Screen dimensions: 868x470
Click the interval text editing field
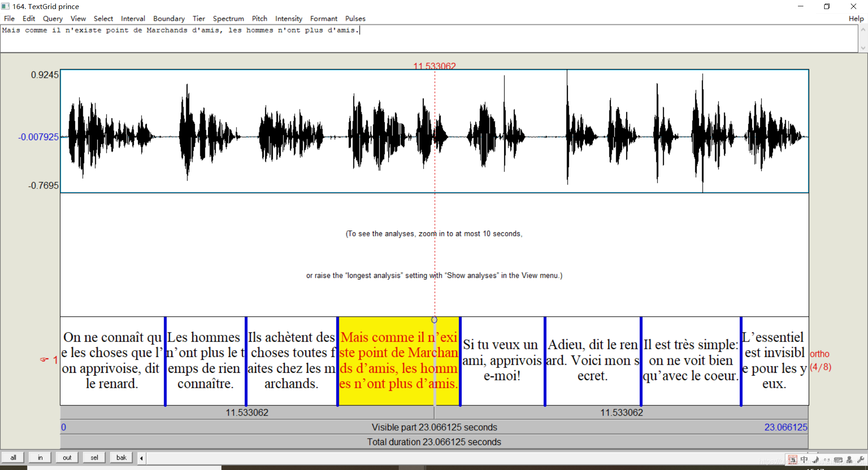pos(429,38)
